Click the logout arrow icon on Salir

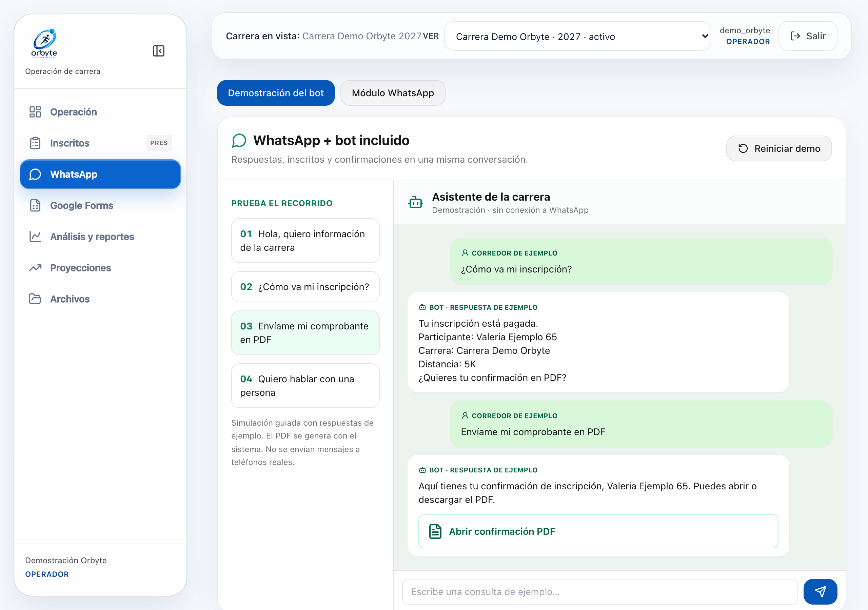tap(795, 36)
